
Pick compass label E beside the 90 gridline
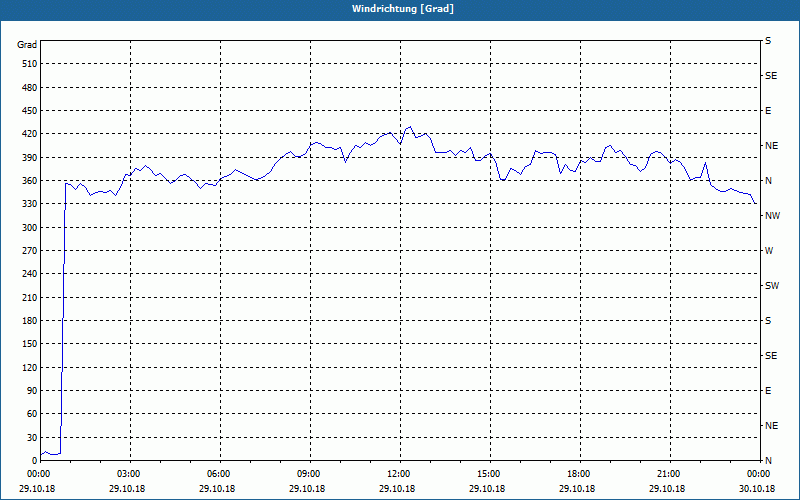(768, 391)
